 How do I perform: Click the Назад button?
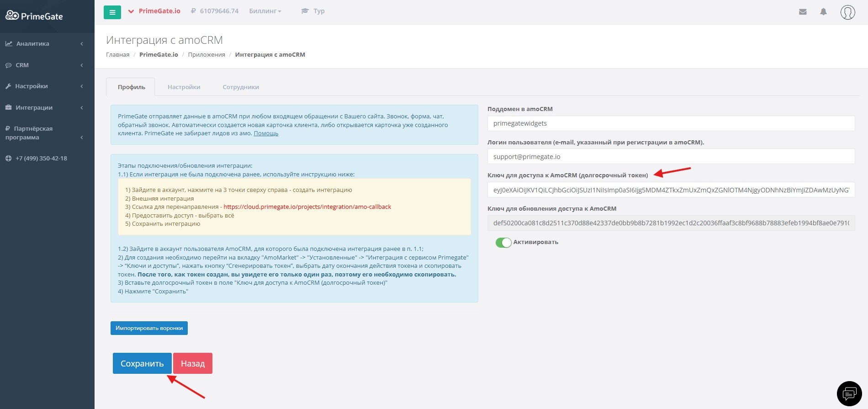(193, 363)
